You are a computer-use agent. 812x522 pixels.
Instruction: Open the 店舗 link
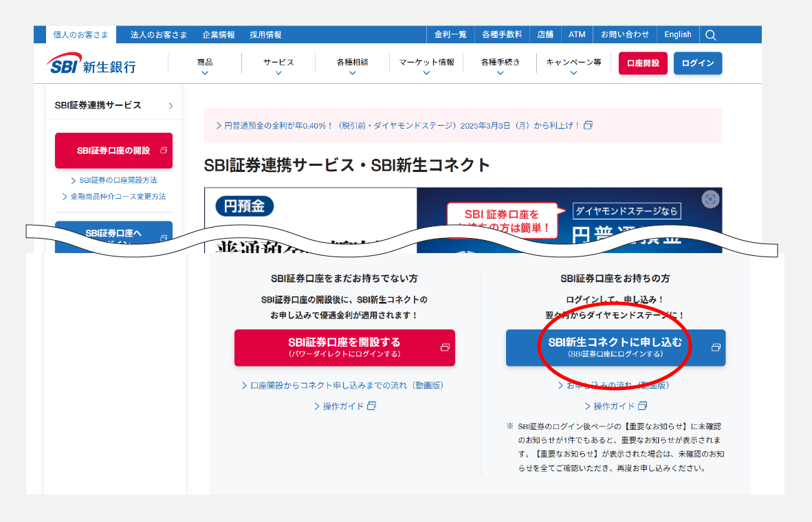[545, 34]
